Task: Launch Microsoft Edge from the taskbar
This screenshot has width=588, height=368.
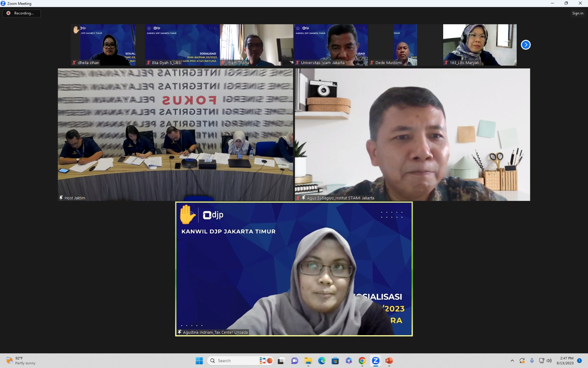Action: (322, 361)
